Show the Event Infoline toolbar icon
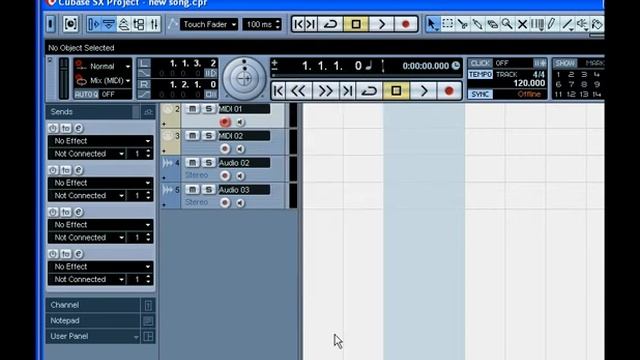The image size is (640, 360). pyautogui.click(x=109, y=24)
